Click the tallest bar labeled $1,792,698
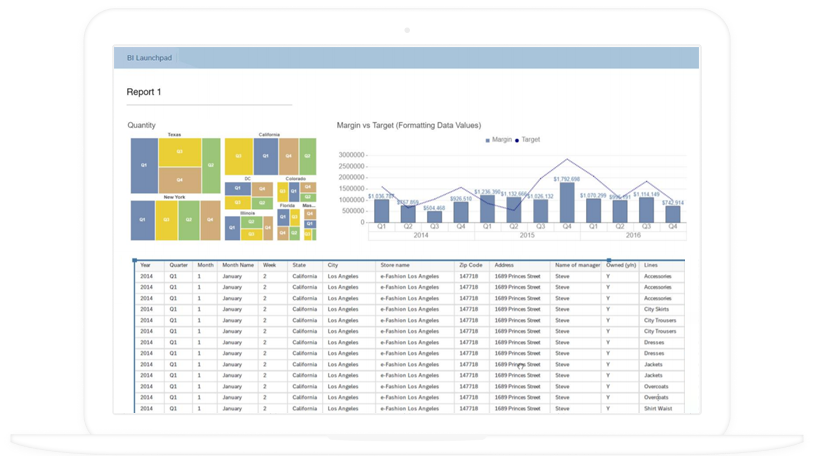814x468 pixels. [x=567, y=201]
